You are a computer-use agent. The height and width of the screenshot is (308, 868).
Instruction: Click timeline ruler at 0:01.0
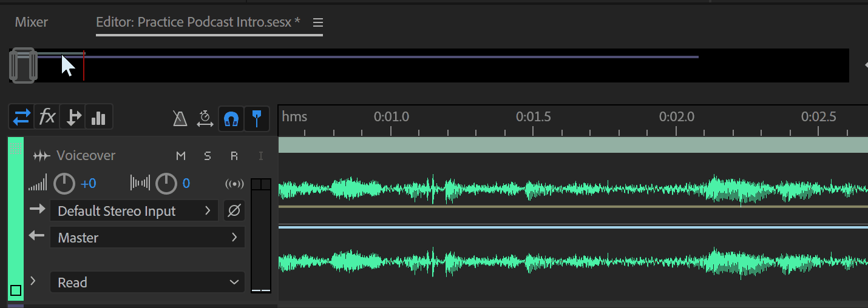[391, 116]
